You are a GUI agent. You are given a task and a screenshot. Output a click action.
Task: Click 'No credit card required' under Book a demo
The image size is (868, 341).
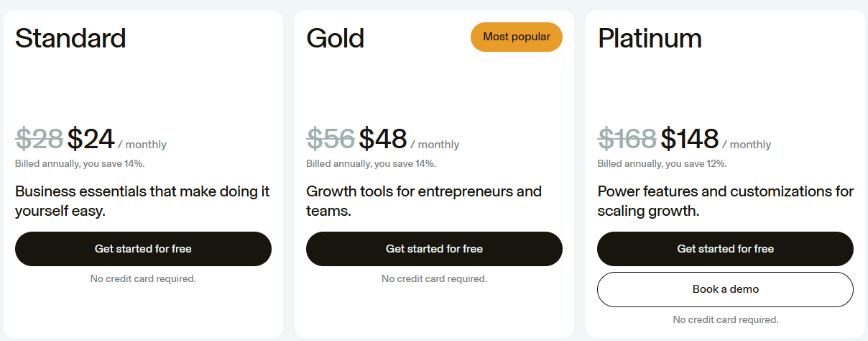(725, 319)
